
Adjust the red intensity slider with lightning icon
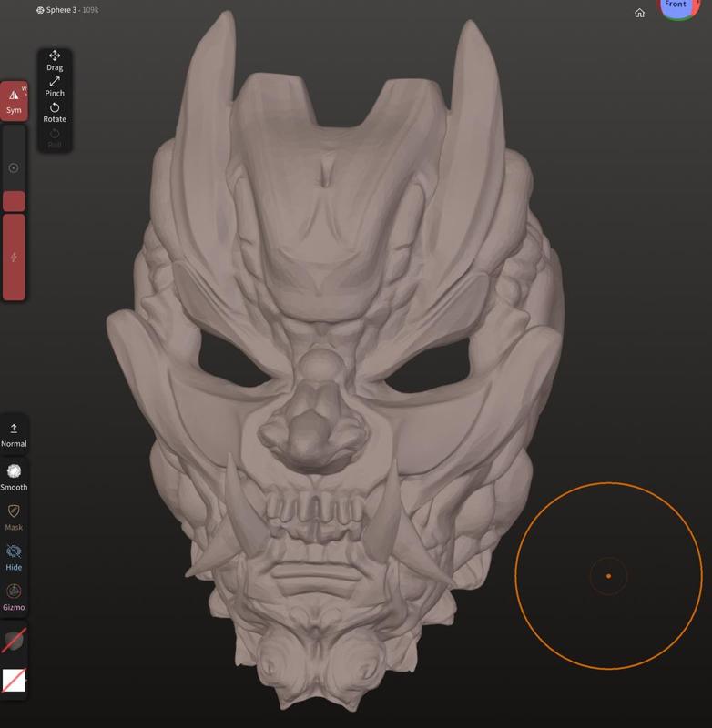click(x=14, y=257)
